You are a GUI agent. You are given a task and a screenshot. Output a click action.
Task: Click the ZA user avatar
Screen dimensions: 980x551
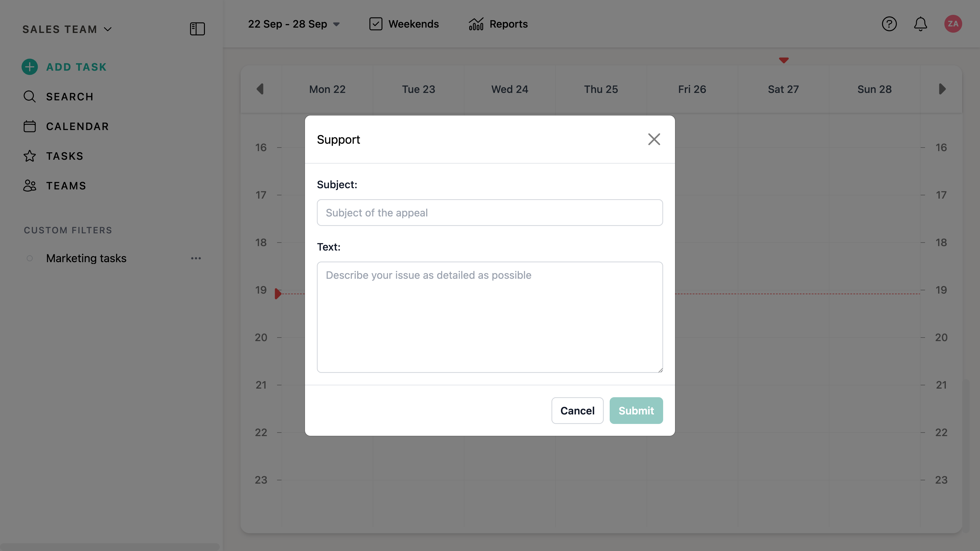pos(953,24)
